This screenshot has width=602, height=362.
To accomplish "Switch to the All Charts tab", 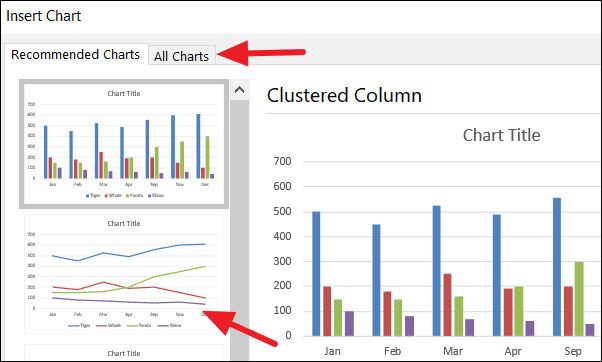I will [182, 56].
